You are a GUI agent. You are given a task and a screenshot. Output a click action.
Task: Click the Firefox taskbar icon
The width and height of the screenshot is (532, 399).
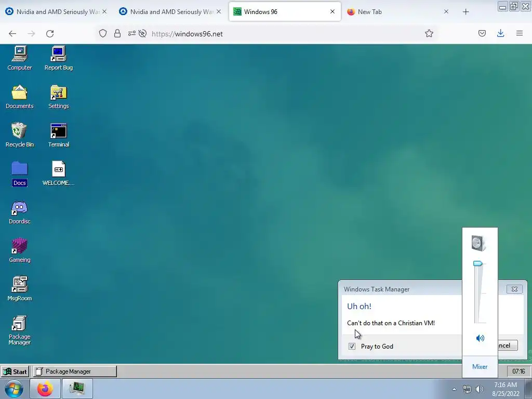[45, 389]
